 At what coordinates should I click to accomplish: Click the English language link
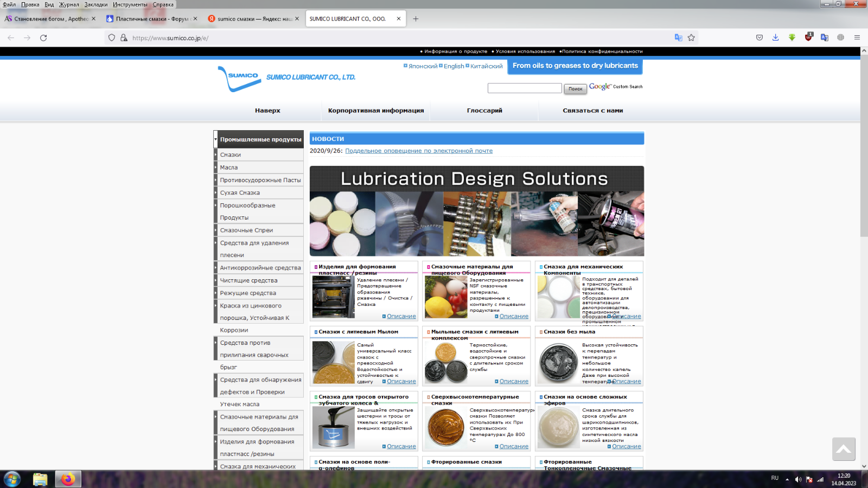coord(454,66)
